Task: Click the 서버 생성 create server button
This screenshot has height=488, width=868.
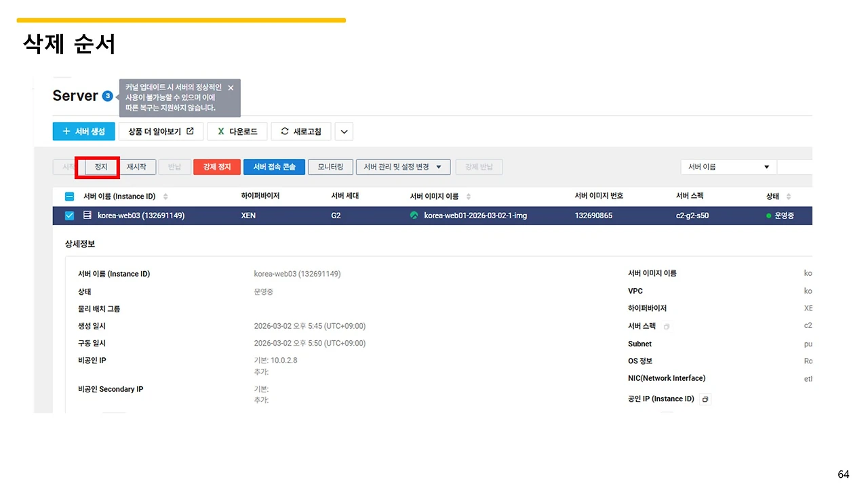Action: 83,131
